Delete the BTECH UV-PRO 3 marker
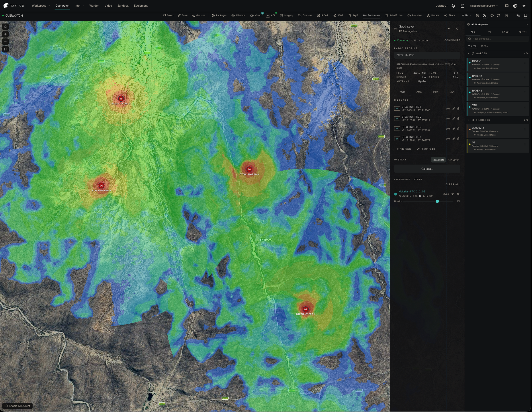The height and width of the screenshot is (412, 532). click(458, 129)
